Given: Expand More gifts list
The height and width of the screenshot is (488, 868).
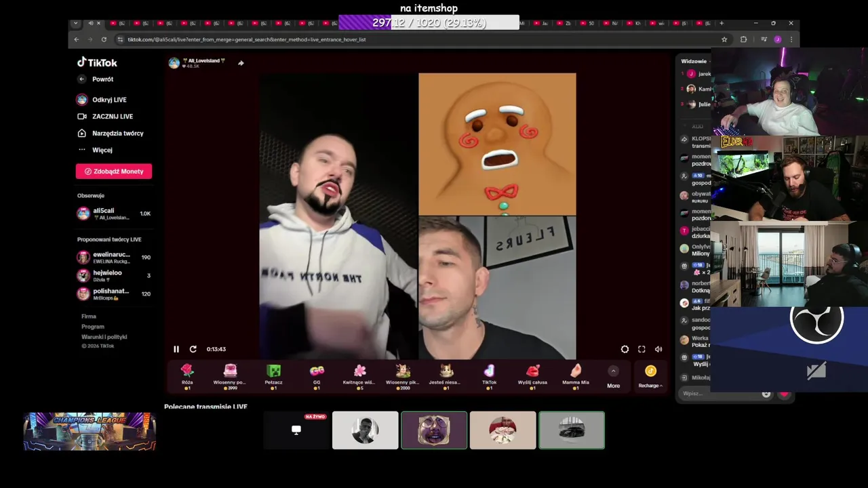Looking at the screenshot, I should coord(613,377).
